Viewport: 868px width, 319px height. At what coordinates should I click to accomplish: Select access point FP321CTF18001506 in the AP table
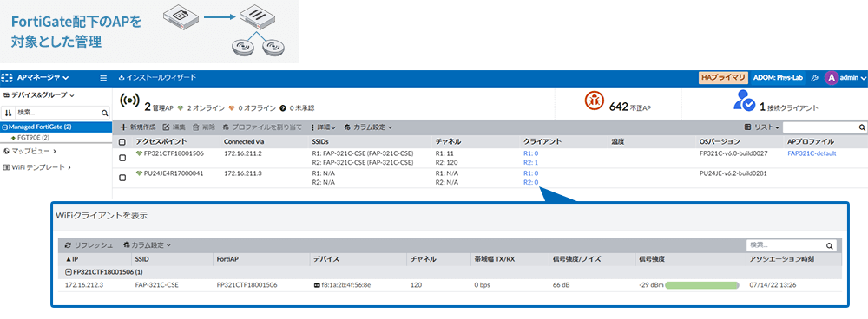pos(174,153)
